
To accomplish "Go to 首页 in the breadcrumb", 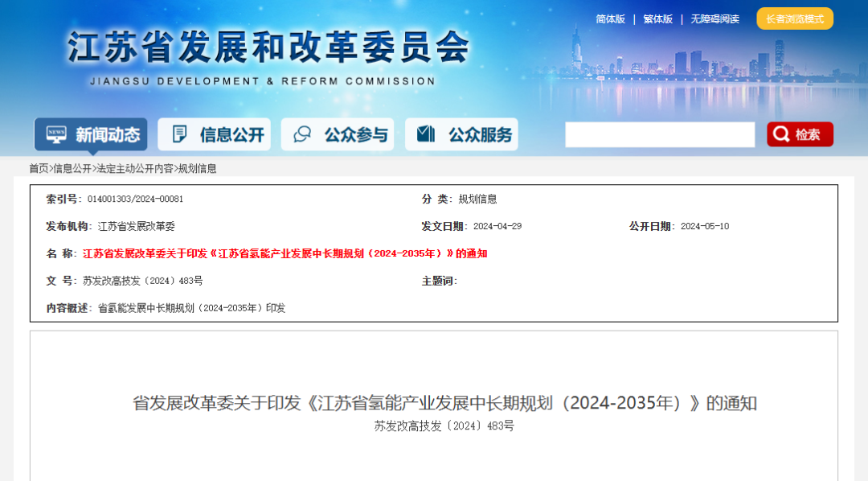I will click(x=39, y=168).
